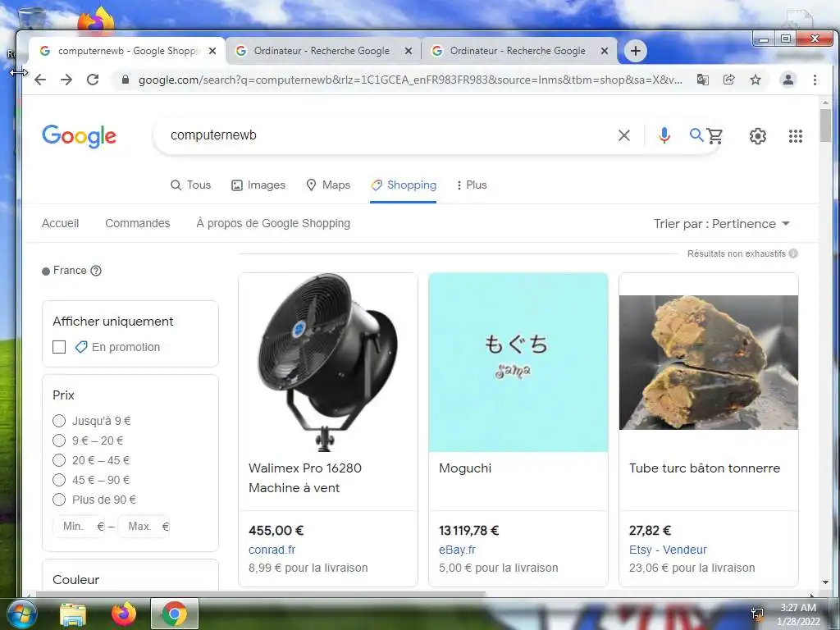840x630 pixels.
Task: Clear the search box with the X icon
Action: pyautogui.click(x=624, y=135)
